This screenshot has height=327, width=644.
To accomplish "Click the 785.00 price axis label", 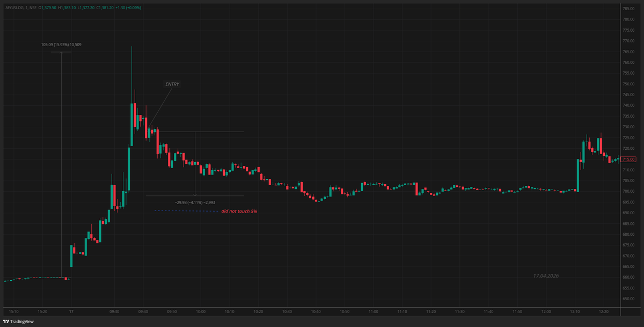I will tap(629, 9).
